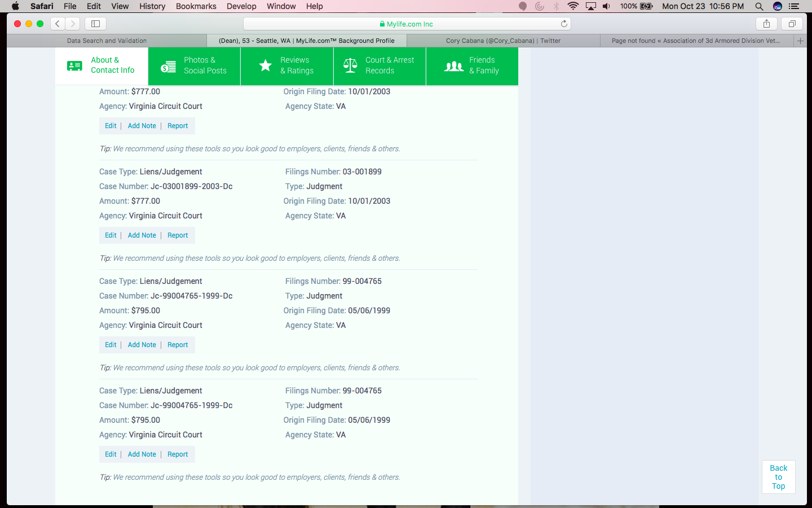The width and height of the screenshot is (812, 508).
Task: Reload the page with the refresh icon
Action: [564, 24]
